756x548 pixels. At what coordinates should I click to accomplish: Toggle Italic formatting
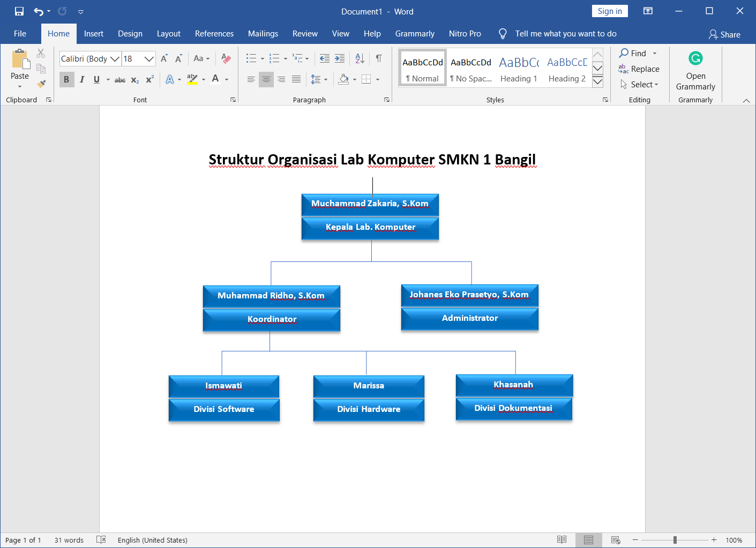tap(81, 79)
